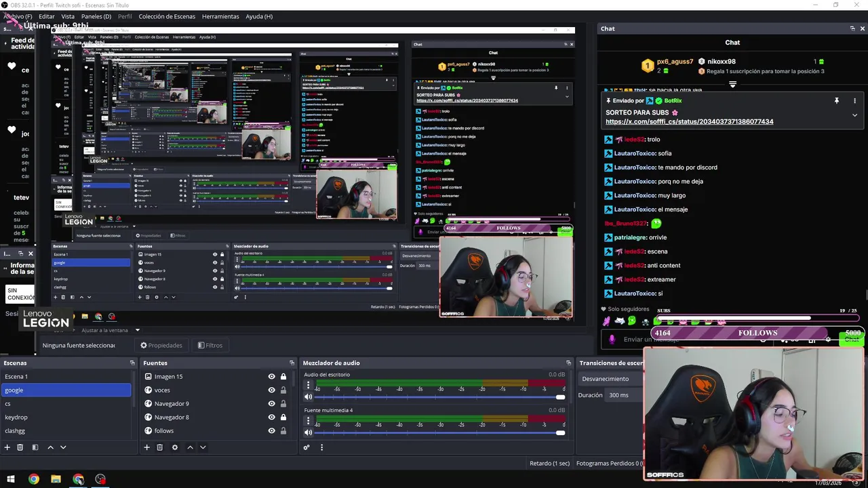This screenshot has width=868, height=488.
Task: Open the Vista menu
Action: 68,16
